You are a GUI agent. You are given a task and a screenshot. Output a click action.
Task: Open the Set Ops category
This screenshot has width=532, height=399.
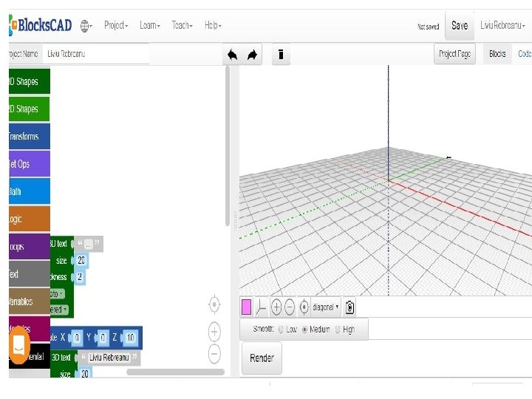pyautogui.click(x=30, y=164)
